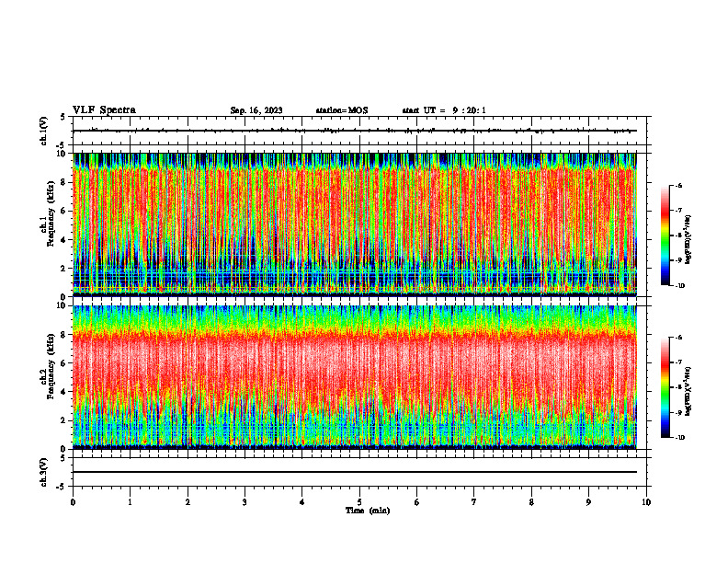Screen dimensions: 728x563
Task: Click time axis tick label "8"
Action: [x=531, y=502]
